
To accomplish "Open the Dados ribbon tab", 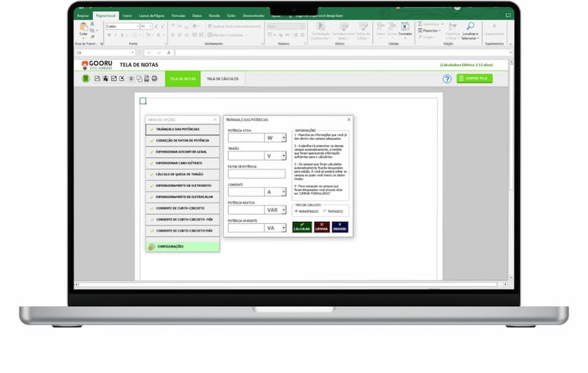I will (197, 16).
